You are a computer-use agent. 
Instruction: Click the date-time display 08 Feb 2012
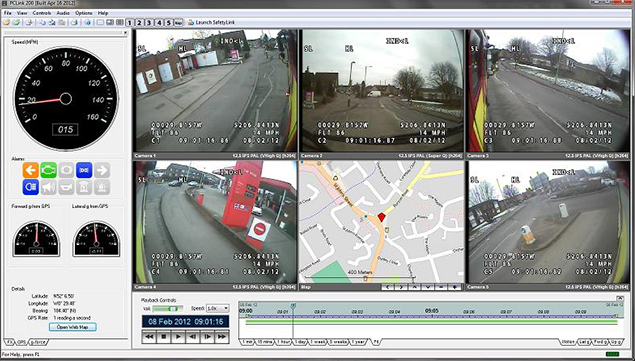click(185, 322)
